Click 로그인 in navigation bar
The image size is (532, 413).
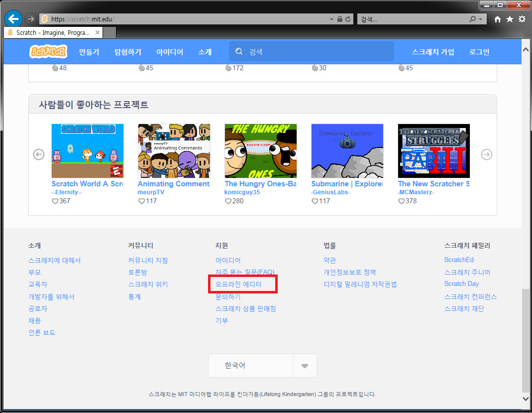click(479, 52)
